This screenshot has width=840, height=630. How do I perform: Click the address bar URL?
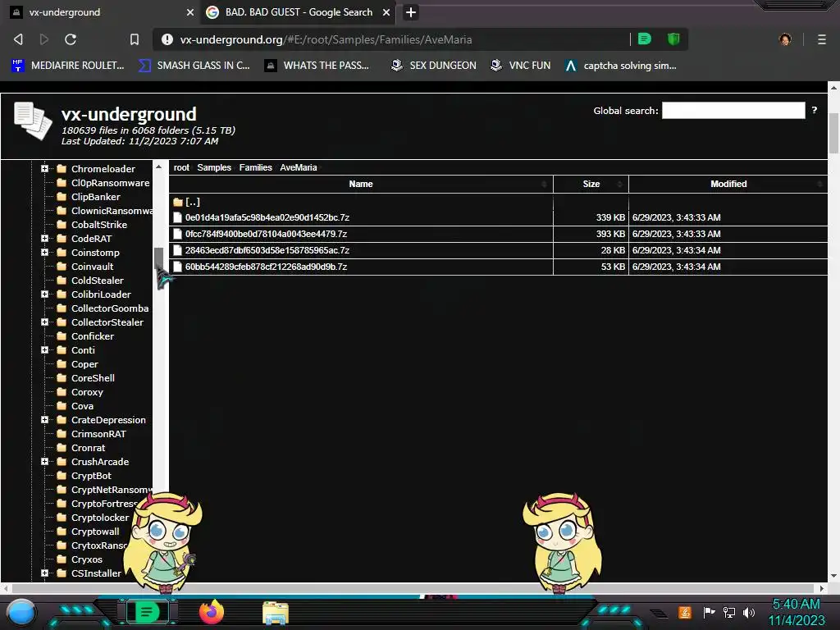tap(326, 39)
